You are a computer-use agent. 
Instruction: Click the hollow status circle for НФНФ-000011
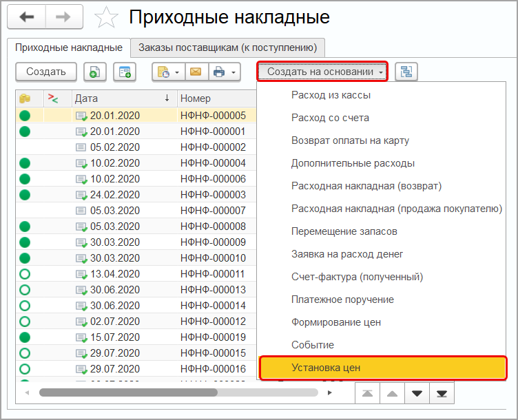click(25, 274)
